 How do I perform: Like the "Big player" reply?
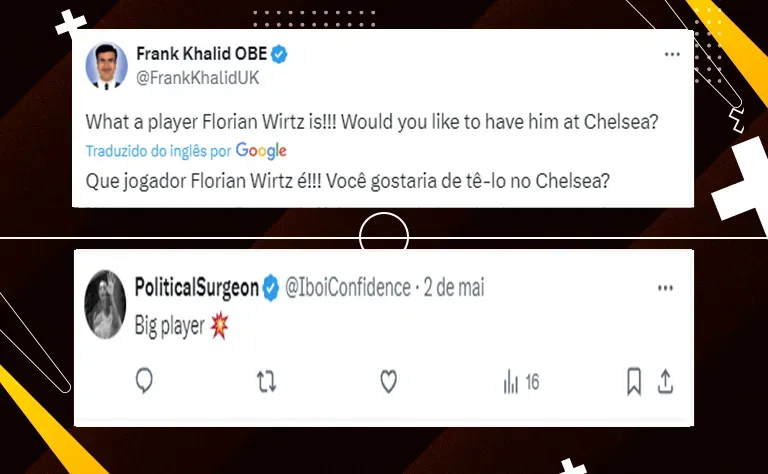(388, 381)
